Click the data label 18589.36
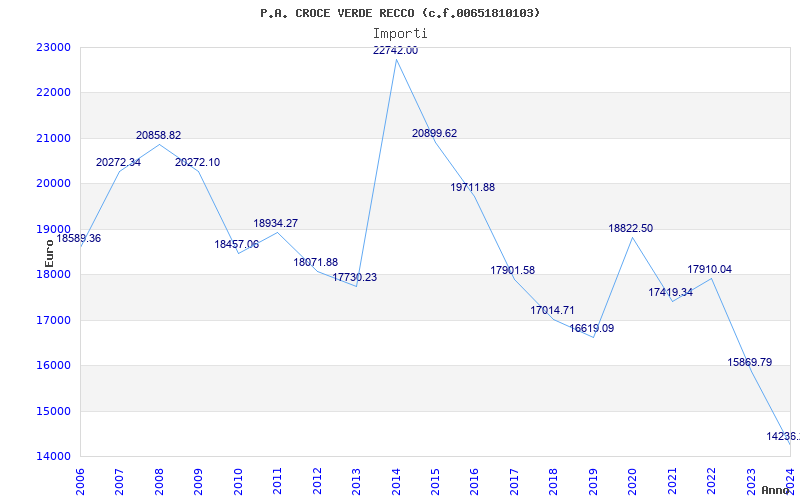 (79, 238)
